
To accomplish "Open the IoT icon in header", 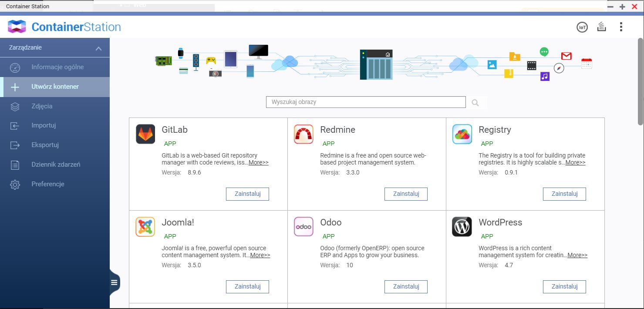I will pyautogui.click(x=582, y=27).
